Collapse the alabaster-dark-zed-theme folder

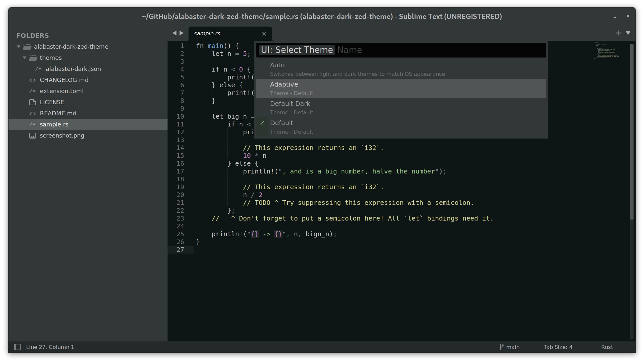19,46
